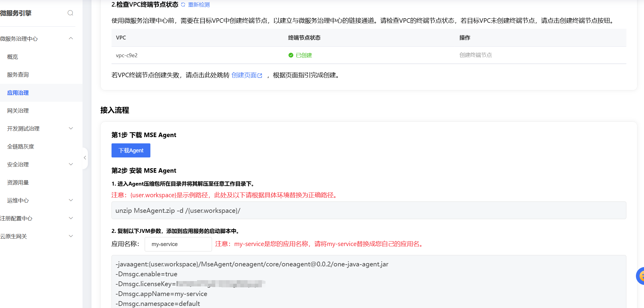Image resolution: width=644 pixels, height=308 pixels.
Task: Click the 操作 column header
Action: point(465,38)
